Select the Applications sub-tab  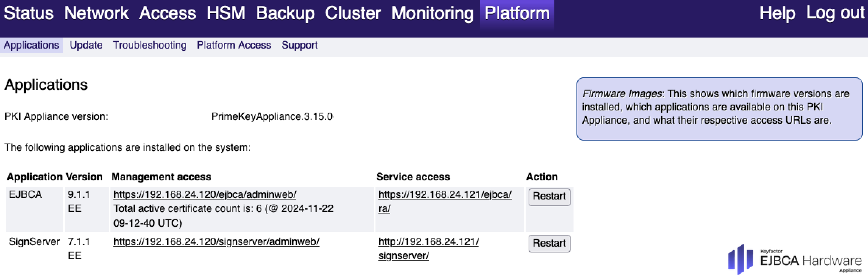pos(31,45)
